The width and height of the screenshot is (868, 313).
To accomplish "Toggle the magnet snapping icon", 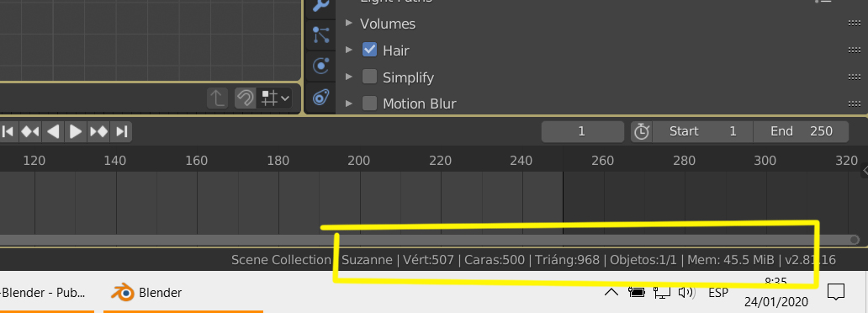I will click(x=245, y=98).
